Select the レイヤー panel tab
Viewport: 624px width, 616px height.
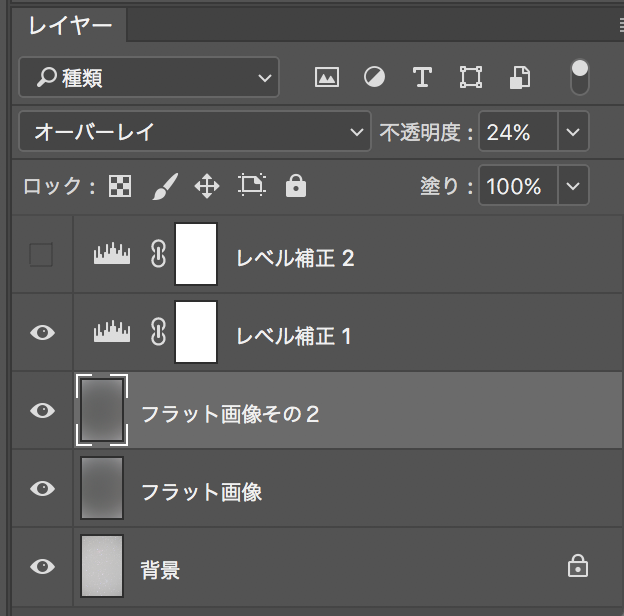pyautogui.click(x=70, y=25)
